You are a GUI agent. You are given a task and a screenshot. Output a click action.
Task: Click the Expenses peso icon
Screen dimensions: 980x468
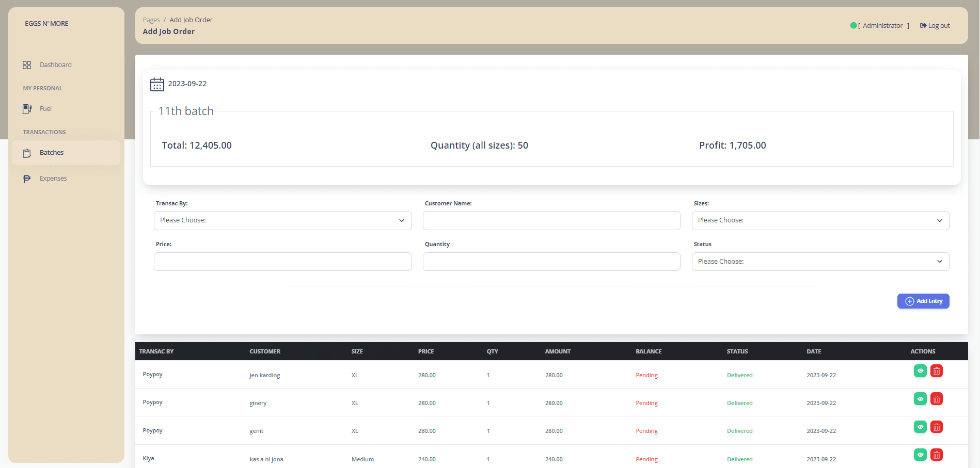tap(27, 179)
